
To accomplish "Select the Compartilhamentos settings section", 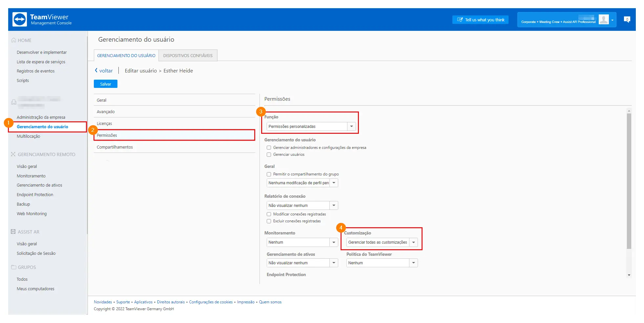I will 175,147.
